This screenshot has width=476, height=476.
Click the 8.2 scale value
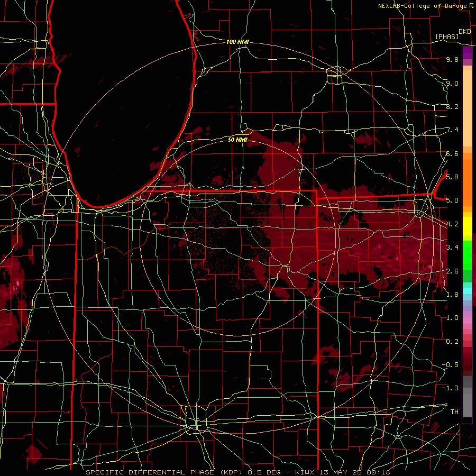[x=452, y=107]
